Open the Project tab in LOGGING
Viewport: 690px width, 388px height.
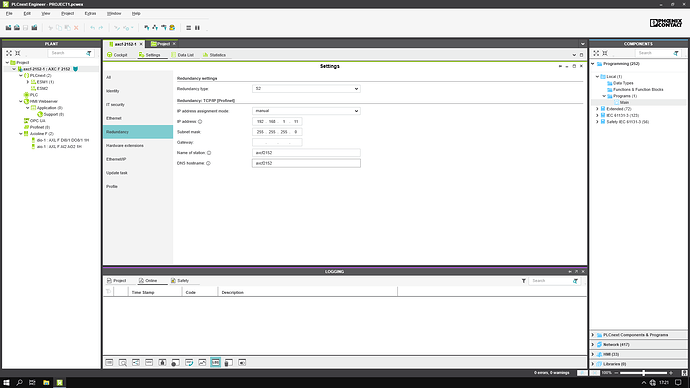(117, 281)
